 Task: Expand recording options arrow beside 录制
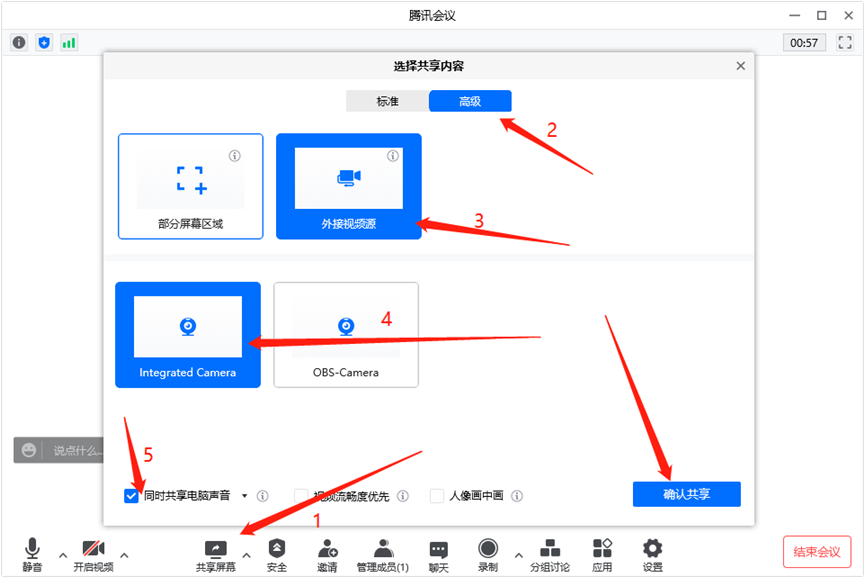(x=519, y=555)
